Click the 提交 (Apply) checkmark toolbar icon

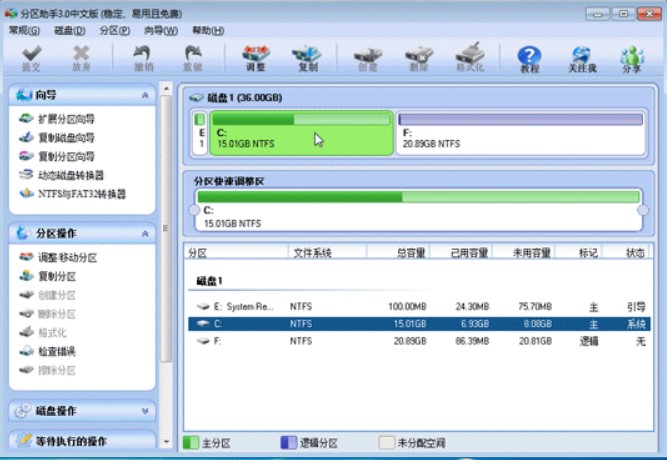tap(31, 58)
